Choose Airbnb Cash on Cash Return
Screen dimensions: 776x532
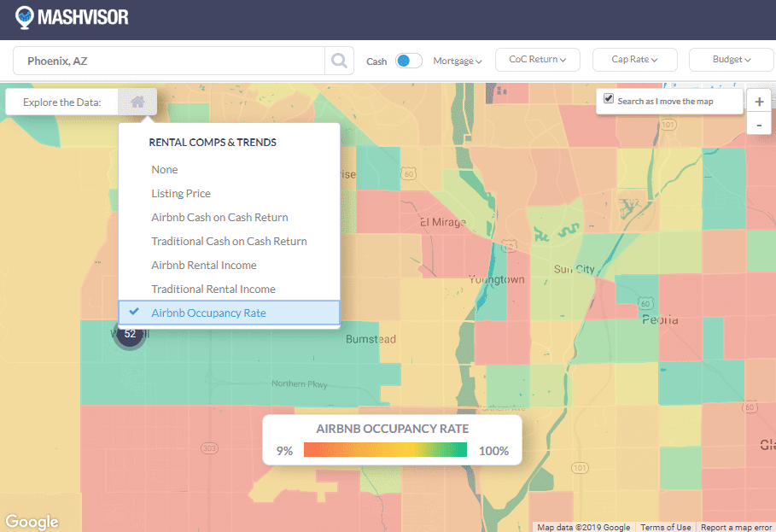(x=219, y=218)
